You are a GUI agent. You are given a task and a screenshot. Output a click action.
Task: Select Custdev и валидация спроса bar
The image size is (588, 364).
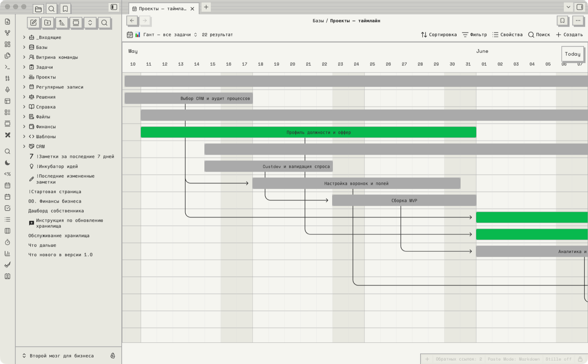point(268,166)
